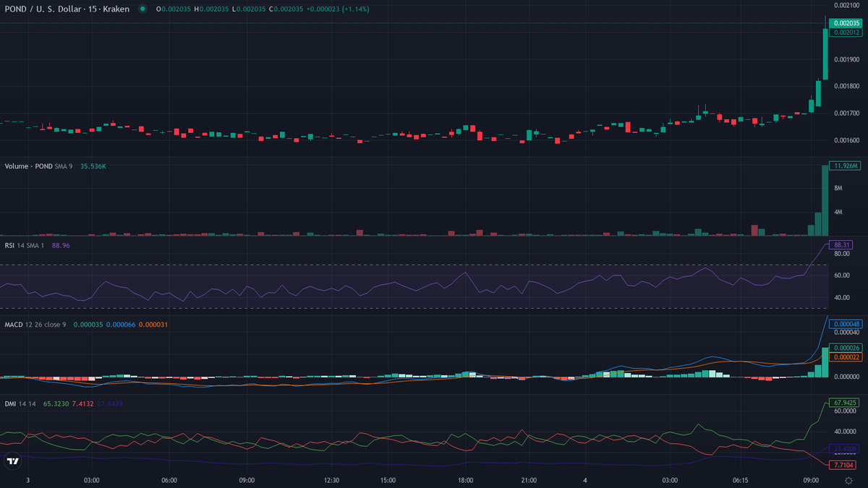Click 0.001600 on the price scale
Image resolution: width=868 pixels, height=488 pixels.
[847, 140]
